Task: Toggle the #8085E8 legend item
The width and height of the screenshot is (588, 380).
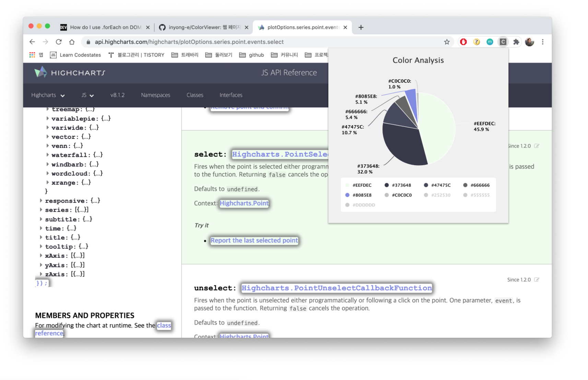Action: click(x=358, y=195)
